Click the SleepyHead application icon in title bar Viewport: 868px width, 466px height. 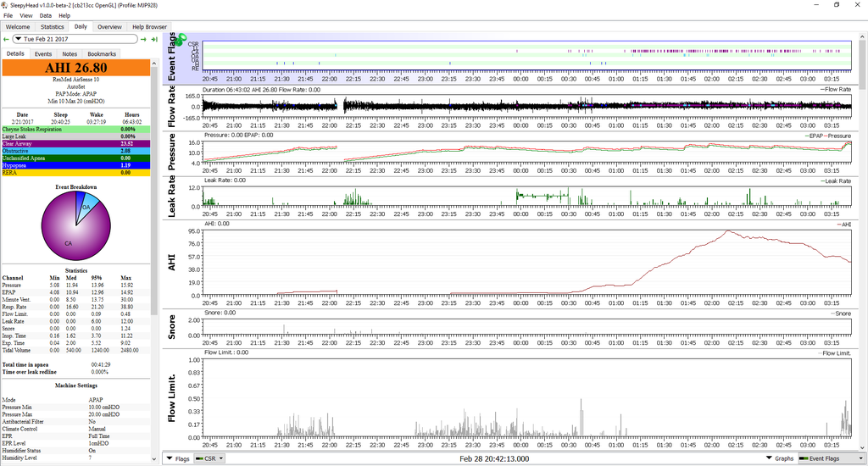7,5
